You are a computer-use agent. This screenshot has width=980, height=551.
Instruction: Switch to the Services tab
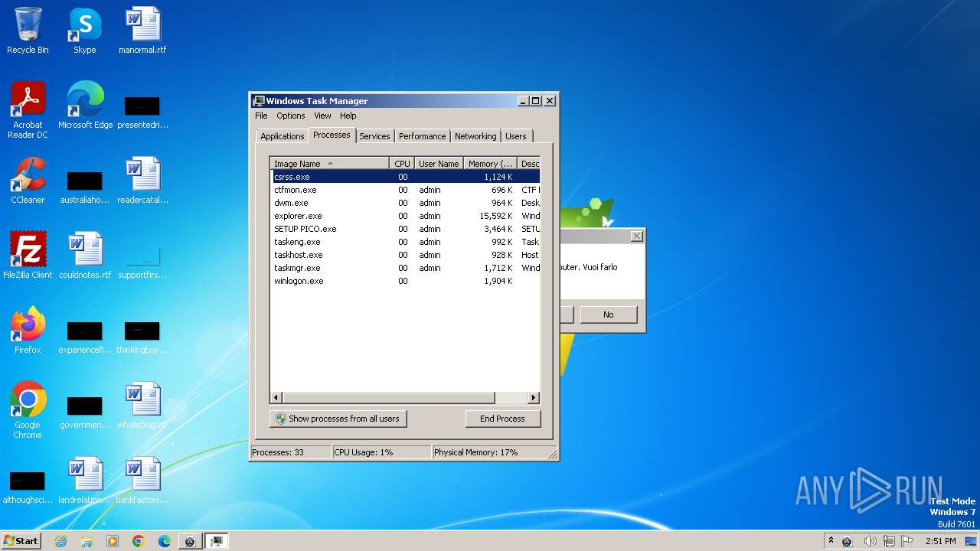374,136
